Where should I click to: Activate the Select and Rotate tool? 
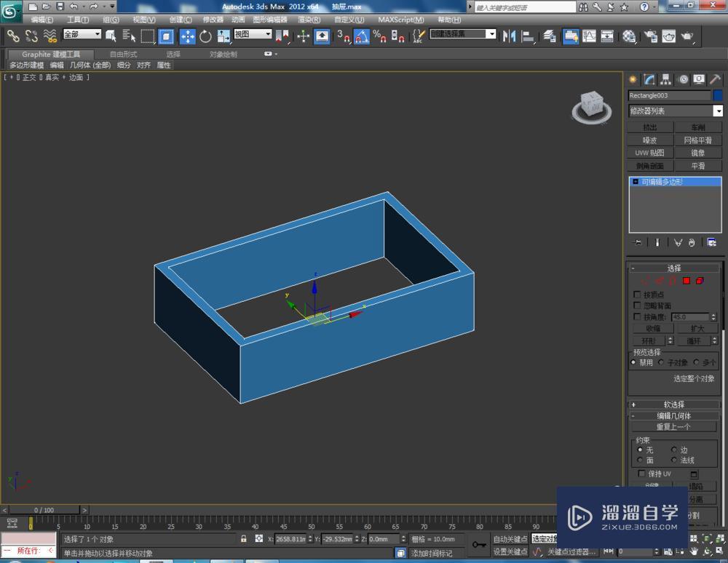click(207, 34)
